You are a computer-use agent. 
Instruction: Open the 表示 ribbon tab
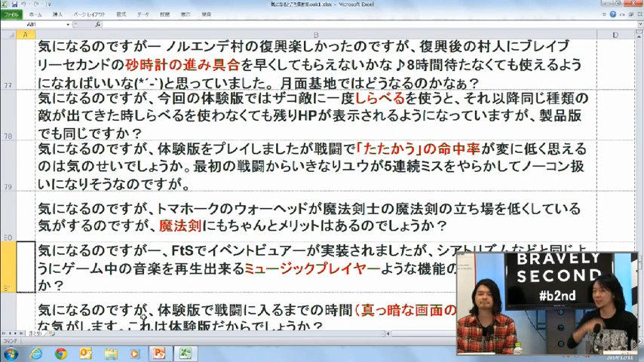186,14
